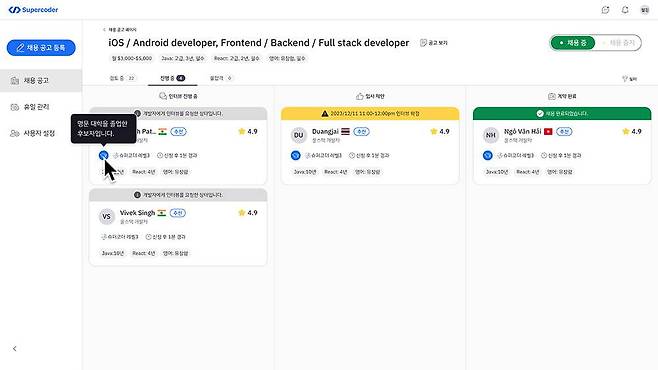The image size is (658, 370).
Task: Click the Supercoder logo
Action: click(34, 10)
